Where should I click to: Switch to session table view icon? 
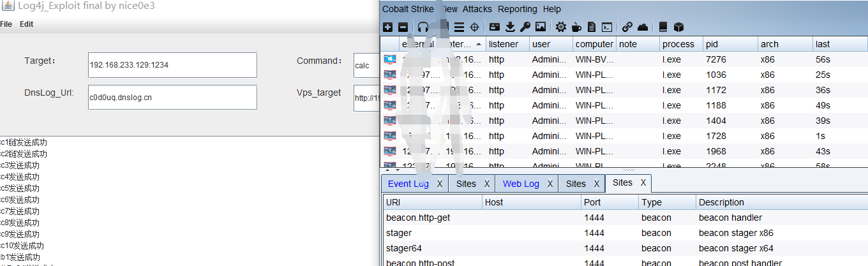point(459,27)
